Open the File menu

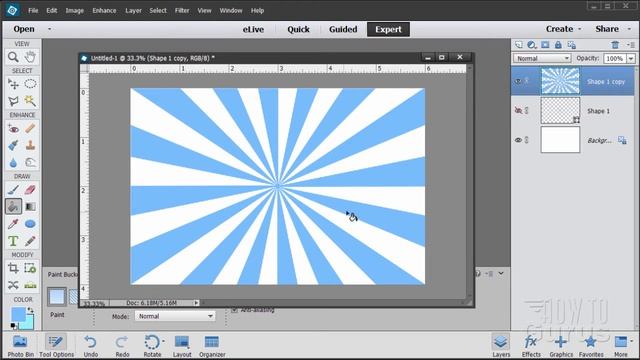33,11
